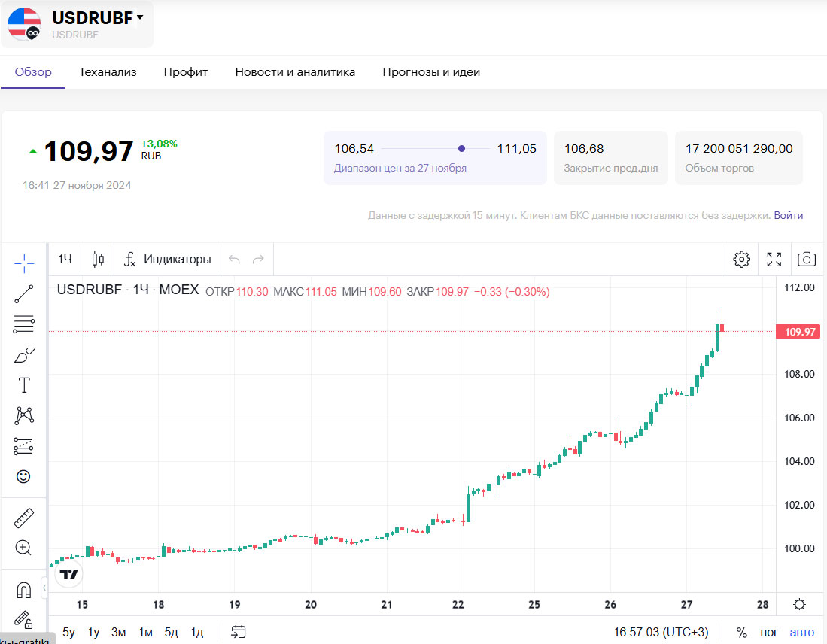This screenshot has height=644, width=827.
Task: Open chart settings gear icon
Action: [x=741, y=260]
